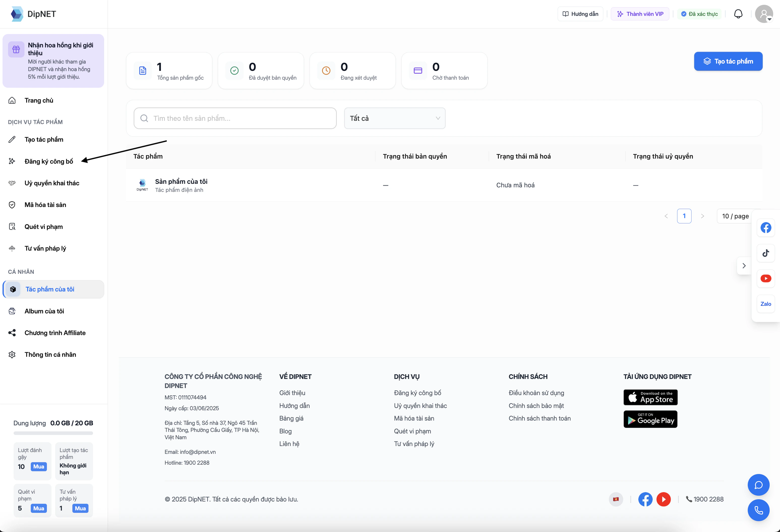Image resolution: width=780 pixels, height=532 pixels.
Task: Open footer link Bảng giá
Action: pyautogui.click(x=291, y=418)
